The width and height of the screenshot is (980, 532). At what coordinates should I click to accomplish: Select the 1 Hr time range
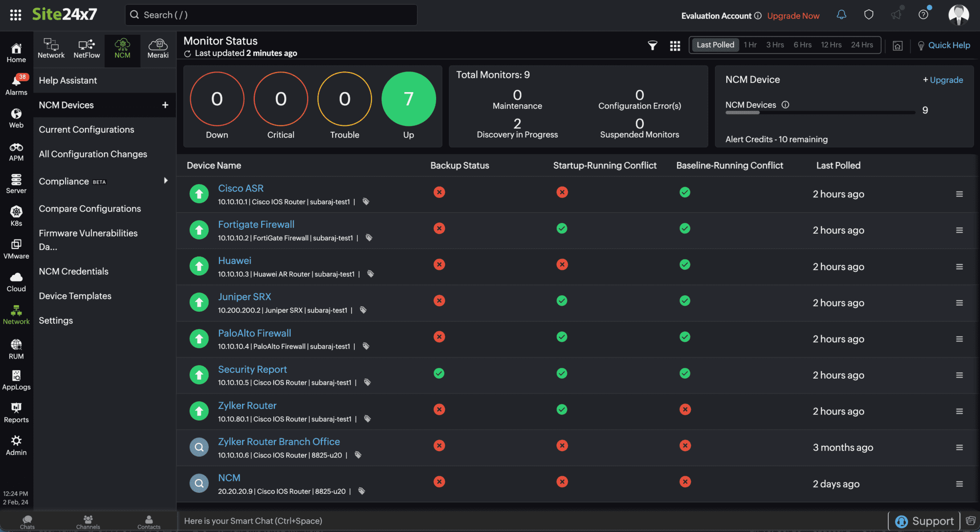click(750, 45)
